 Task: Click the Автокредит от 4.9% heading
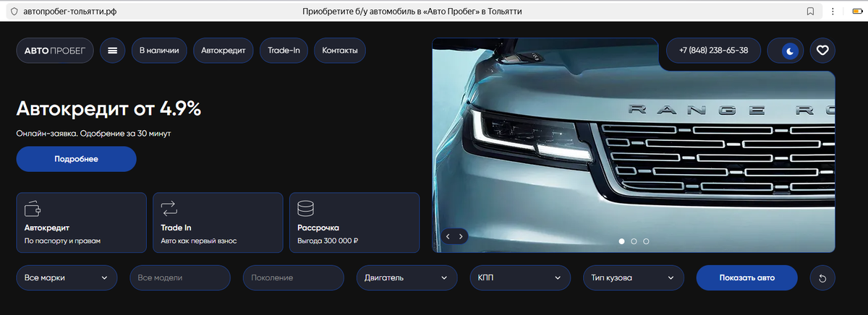[109, 109]
